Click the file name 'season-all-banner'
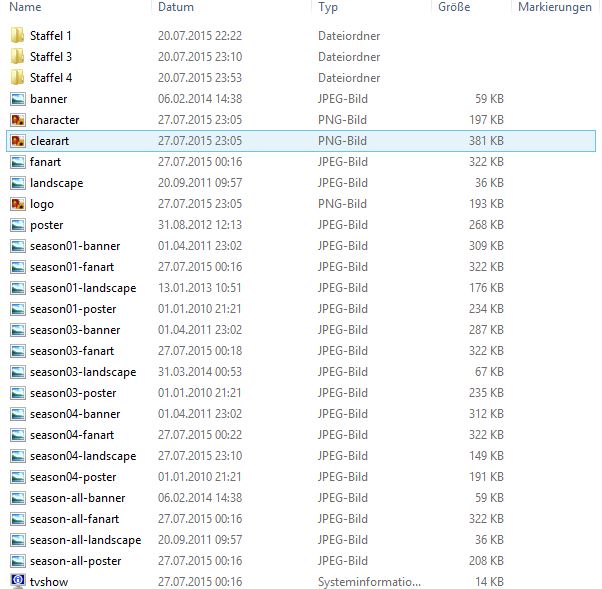Viewport: 602px width, 589px height. [x=78, y=498]
